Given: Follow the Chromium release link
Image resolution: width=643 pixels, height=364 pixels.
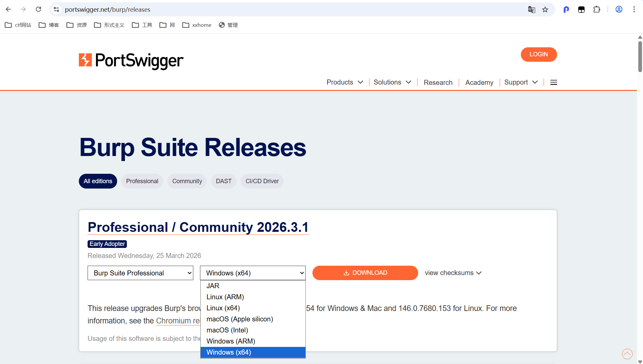Looking at the screenshot, I should 178,321.
